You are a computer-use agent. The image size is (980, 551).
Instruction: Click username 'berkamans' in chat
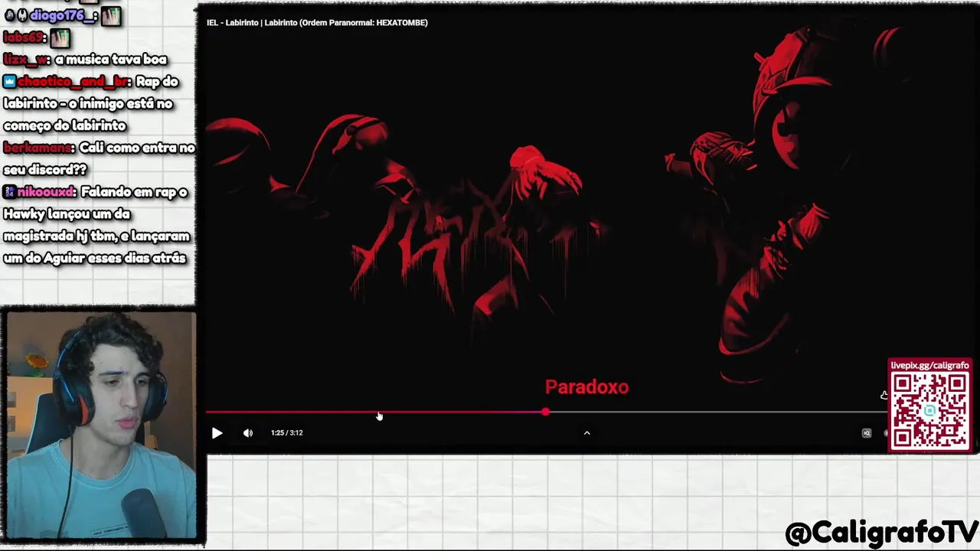[x=38, y=148]
